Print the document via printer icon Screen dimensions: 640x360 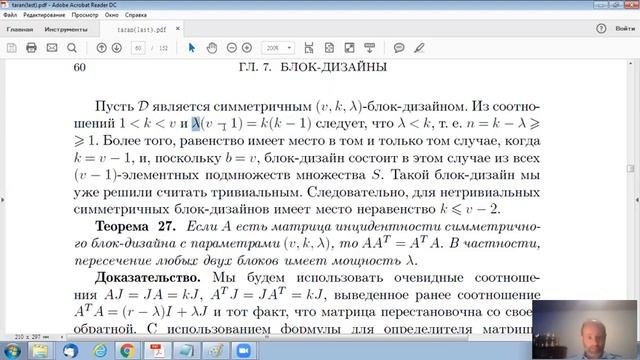pyautogui.click(x=31, y=48)
